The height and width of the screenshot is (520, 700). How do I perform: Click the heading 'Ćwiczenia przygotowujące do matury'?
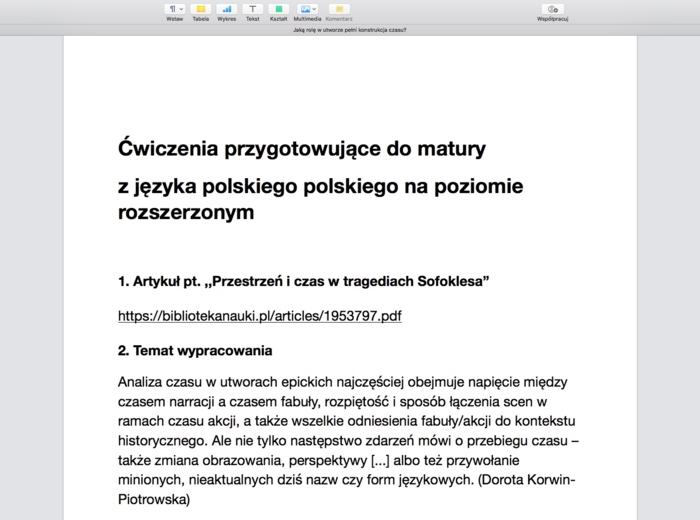[x=302, y=149]
